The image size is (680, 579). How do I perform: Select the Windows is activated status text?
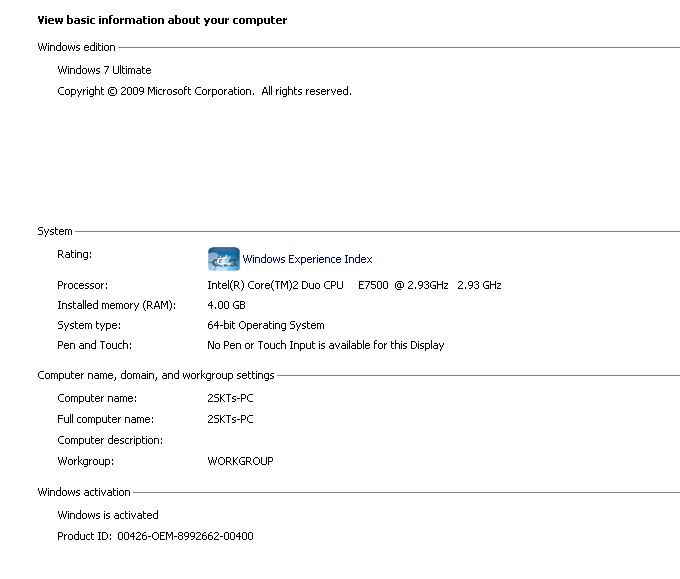coord(108,515)
